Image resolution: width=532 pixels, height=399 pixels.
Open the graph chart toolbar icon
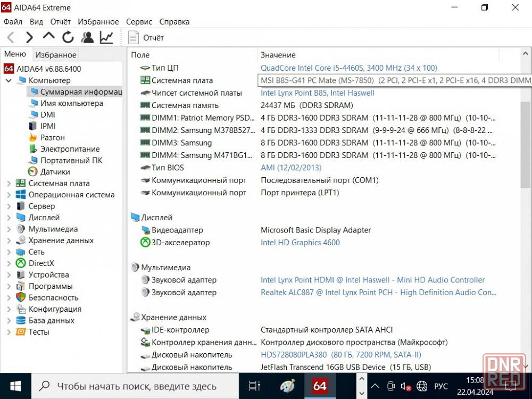click(x=106, y=37)
